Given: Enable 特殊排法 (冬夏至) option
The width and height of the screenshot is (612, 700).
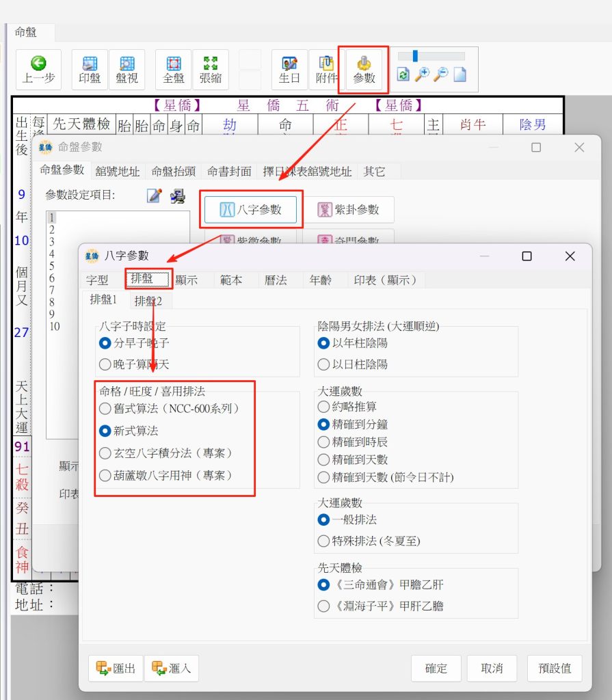Looking at the screenshot, I should click(323, 541).
